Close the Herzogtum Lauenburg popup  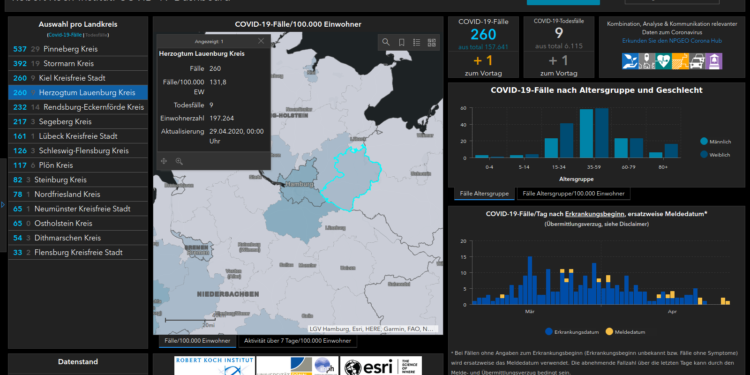pyautogui.click(x=261, y=41)
